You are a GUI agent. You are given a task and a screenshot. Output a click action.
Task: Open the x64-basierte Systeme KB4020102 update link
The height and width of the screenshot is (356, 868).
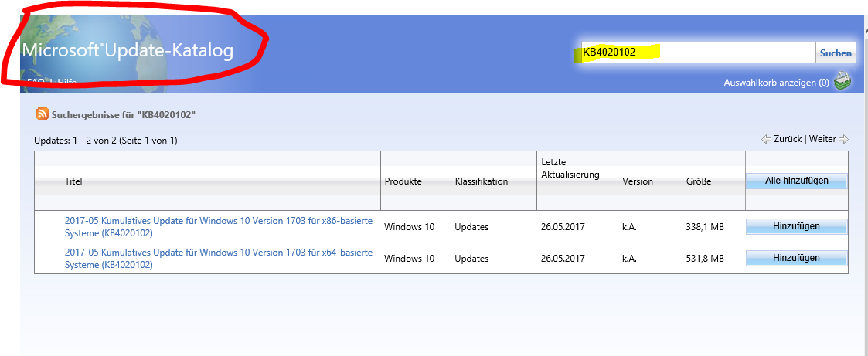click(x=219, y=258)
